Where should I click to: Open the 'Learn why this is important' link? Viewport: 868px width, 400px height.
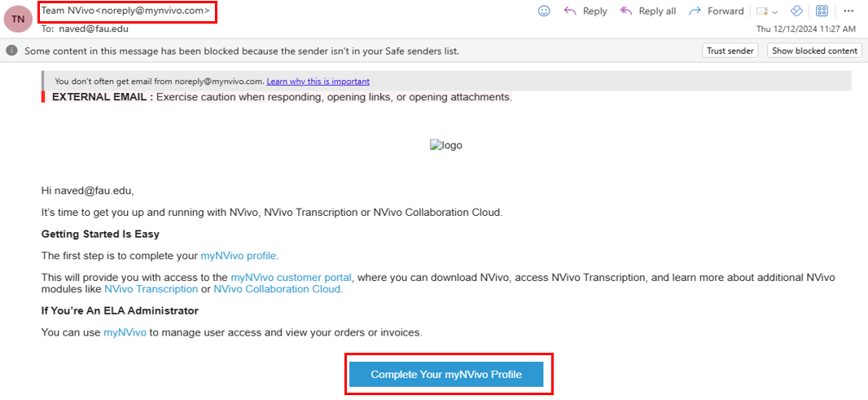tap(318, 81)
